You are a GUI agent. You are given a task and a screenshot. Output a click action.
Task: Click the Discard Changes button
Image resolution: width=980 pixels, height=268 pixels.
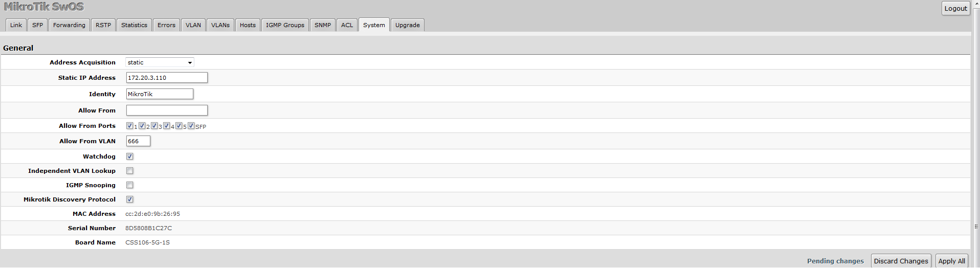[x=901, y=261]
